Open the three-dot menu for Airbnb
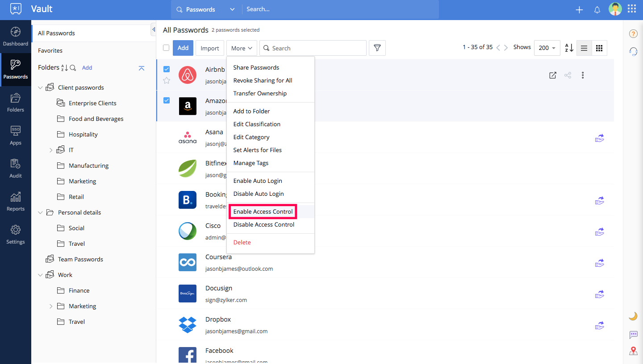 [x=583, y=75]
